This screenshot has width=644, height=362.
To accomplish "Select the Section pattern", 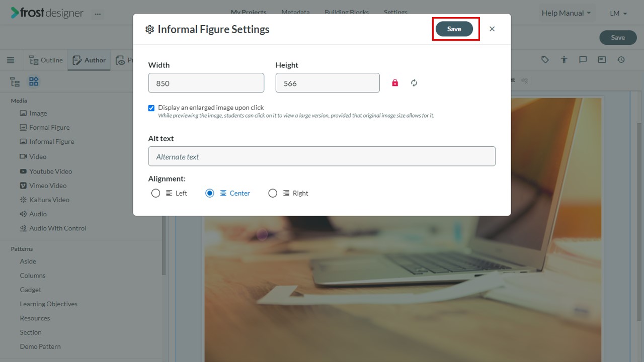I will (31, 332).
